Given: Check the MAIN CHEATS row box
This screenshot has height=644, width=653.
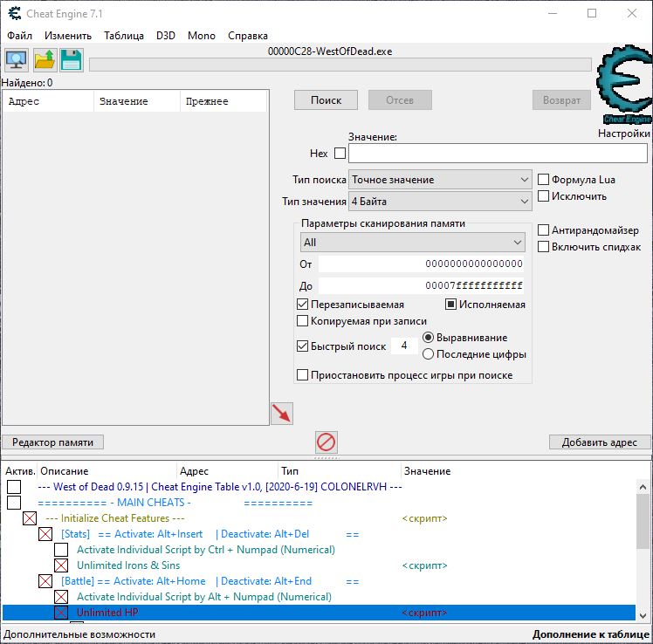Looking at the screenshot, I should click(14, 503).
